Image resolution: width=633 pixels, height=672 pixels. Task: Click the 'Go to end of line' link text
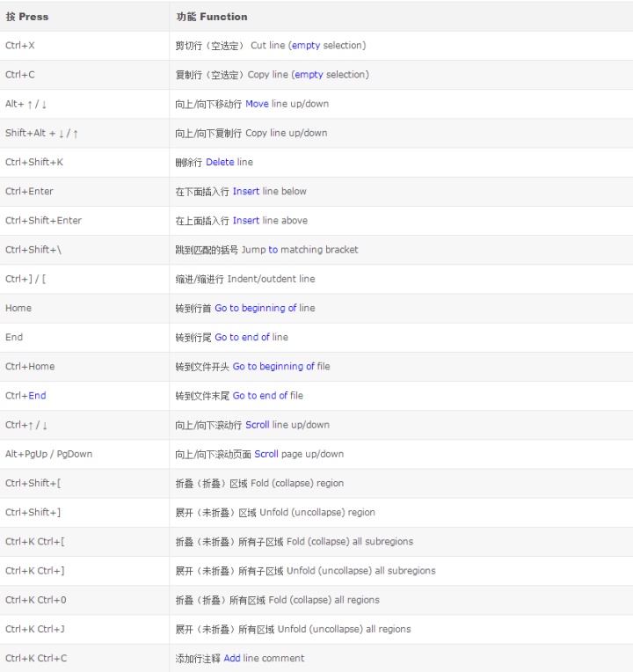tap(251, 337)
